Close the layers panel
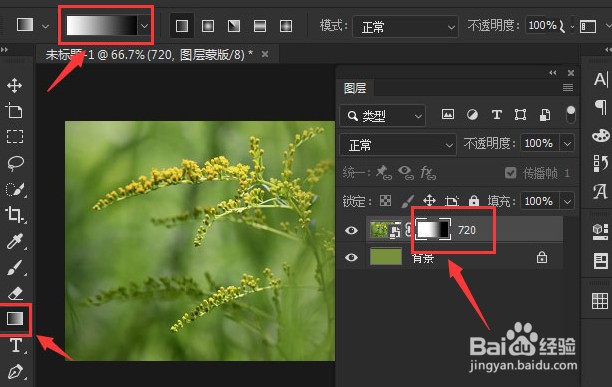This screenshot has height=387, width=612. point(571,73)
